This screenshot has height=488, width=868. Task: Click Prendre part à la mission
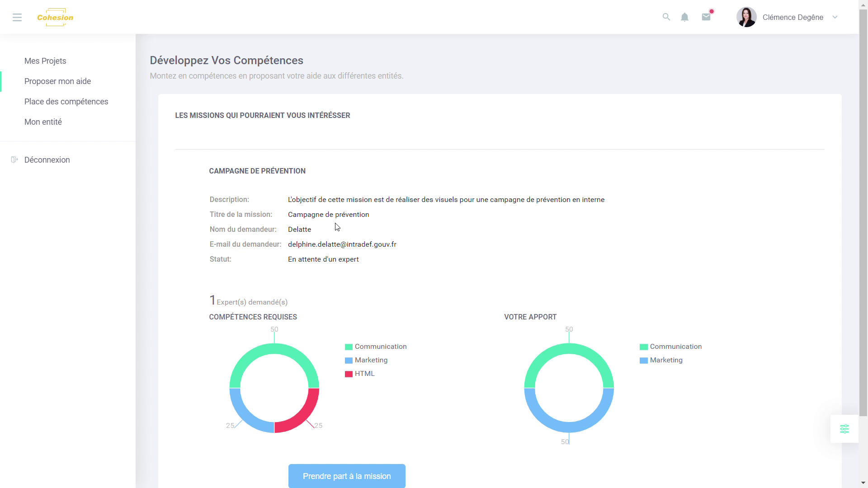(x=346, y=476)
